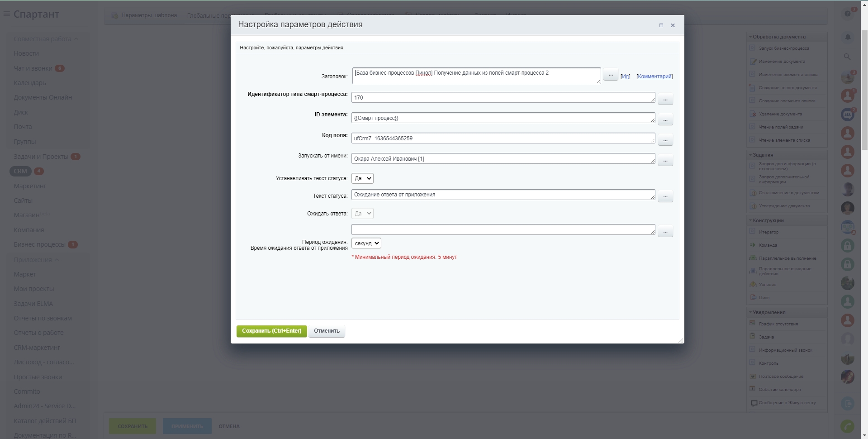Screen dimensions: 868x439
Task: Maximize the Настройка параметров действия dialog
Action: click(x=661, y=25)
